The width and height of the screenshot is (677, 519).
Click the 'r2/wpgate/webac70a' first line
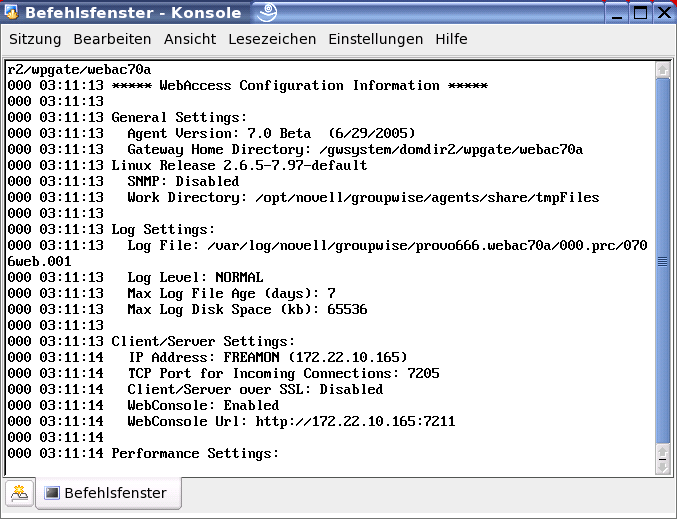(79, 70)
